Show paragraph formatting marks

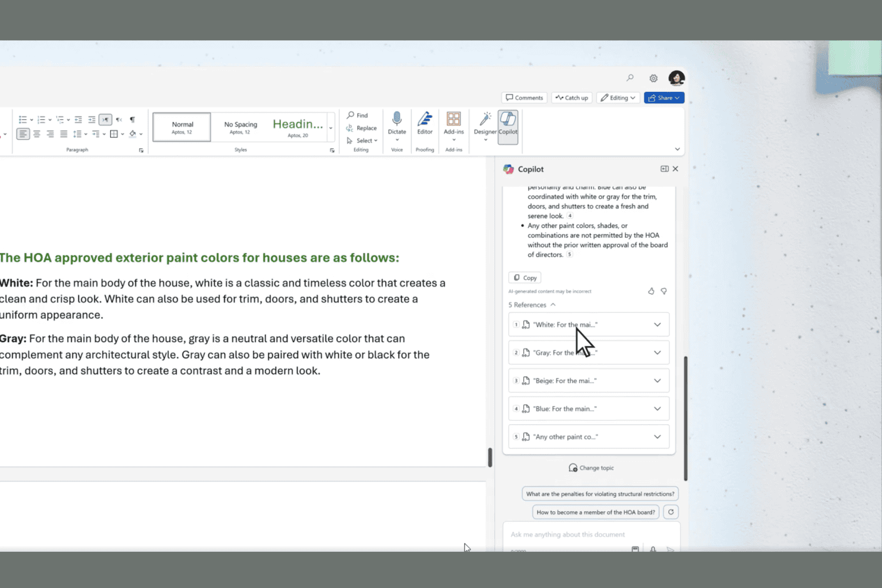coord(132,119)
